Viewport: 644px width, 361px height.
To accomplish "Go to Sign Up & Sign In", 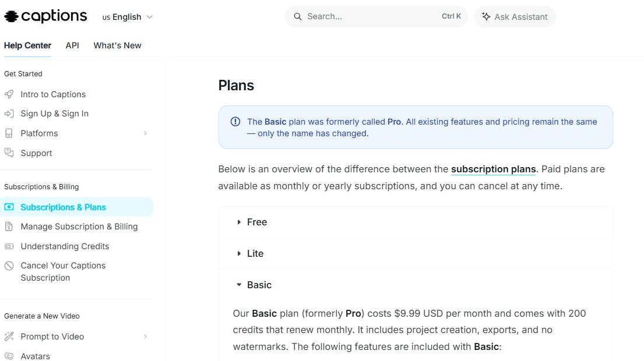I will coord(55,114).
